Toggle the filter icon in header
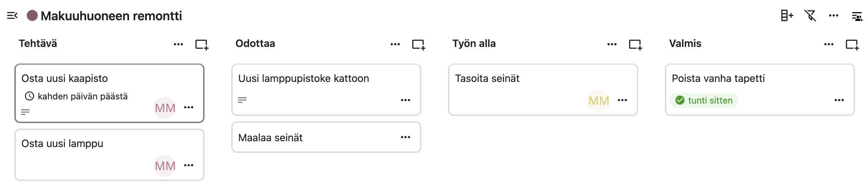Image resolution: width=868 pixels, height=194 pixels. point(810,16)
